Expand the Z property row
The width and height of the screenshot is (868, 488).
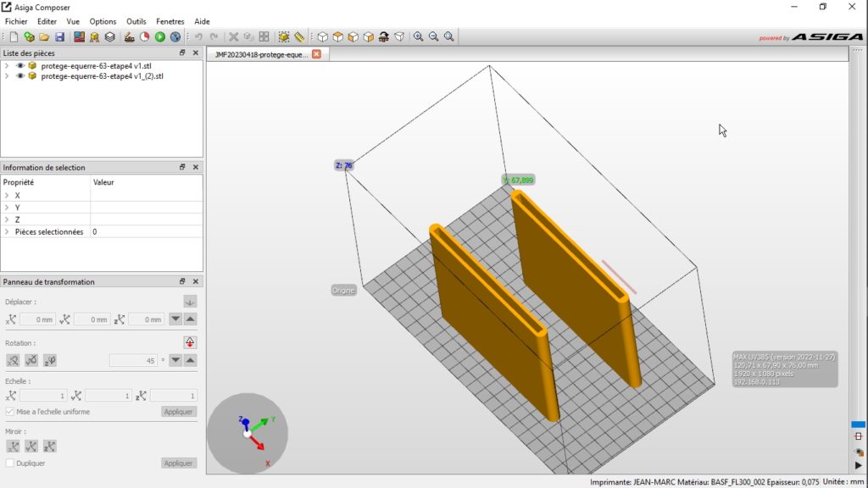[7, 219]
